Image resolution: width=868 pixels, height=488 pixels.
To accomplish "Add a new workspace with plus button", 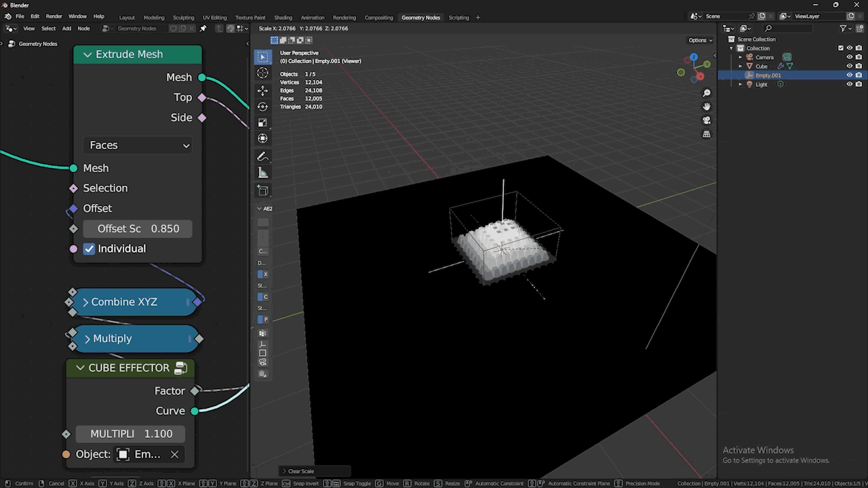I will click(x=478, y=17).
